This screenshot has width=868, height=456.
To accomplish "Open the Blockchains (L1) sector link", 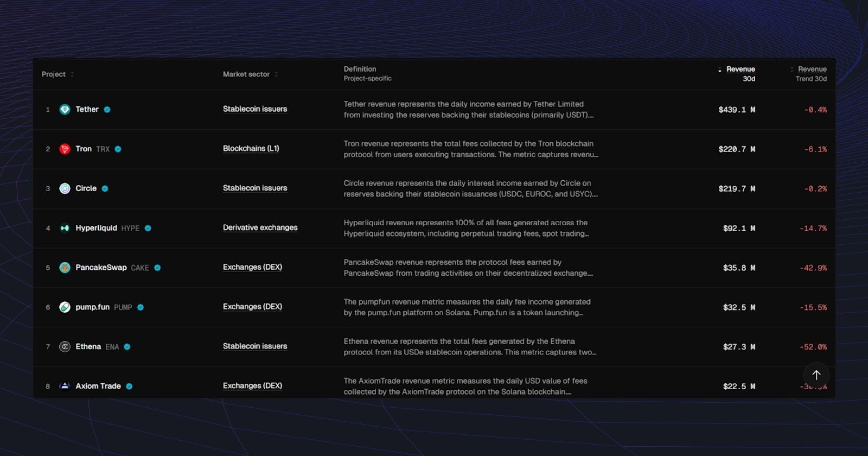I will tap(251, 149).
